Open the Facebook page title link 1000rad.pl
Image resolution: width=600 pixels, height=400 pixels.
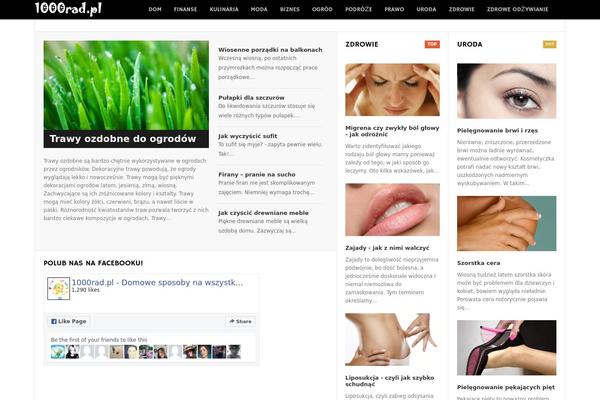157,282
